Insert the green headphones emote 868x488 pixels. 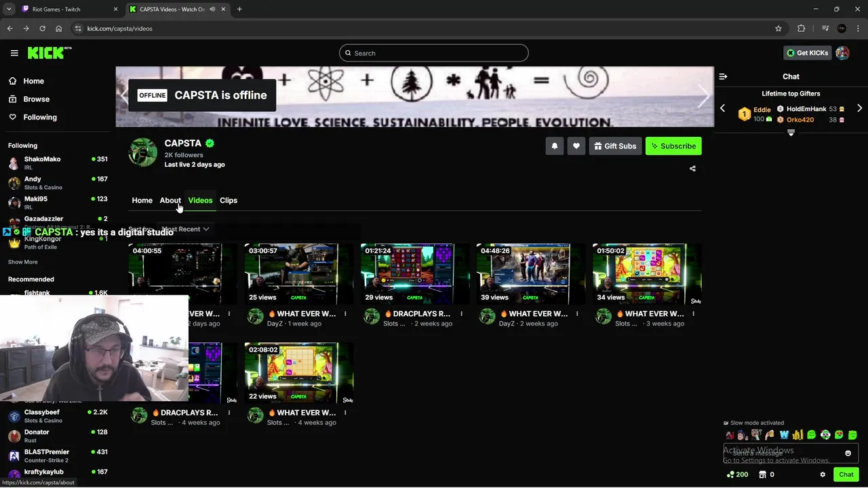click(825, 435)
